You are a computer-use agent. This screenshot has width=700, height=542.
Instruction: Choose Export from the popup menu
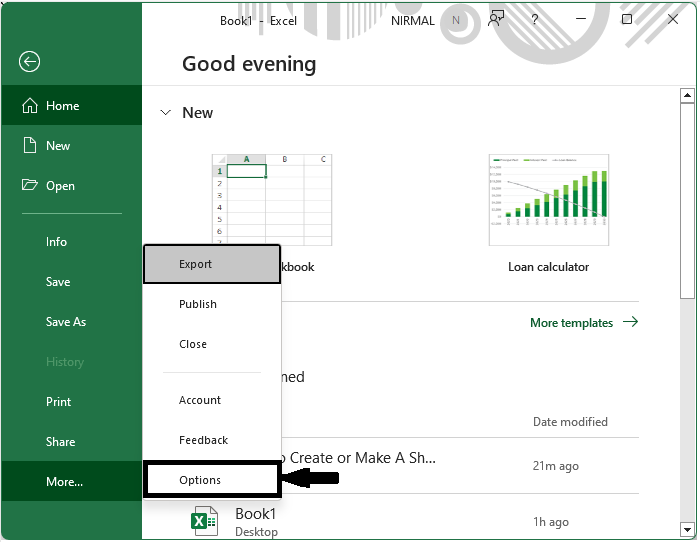point(212,264)
